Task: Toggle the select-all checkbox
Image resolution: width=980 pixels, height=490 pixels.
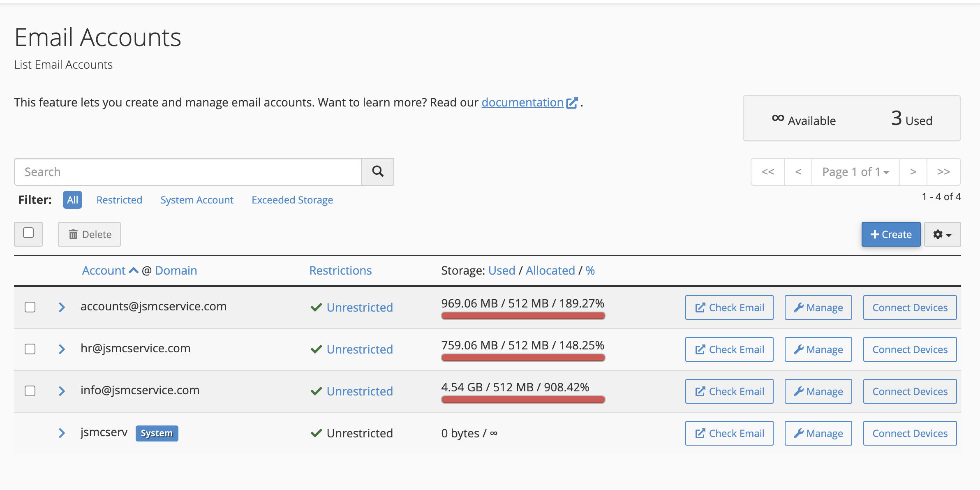Action: click(x=28, y=233)
